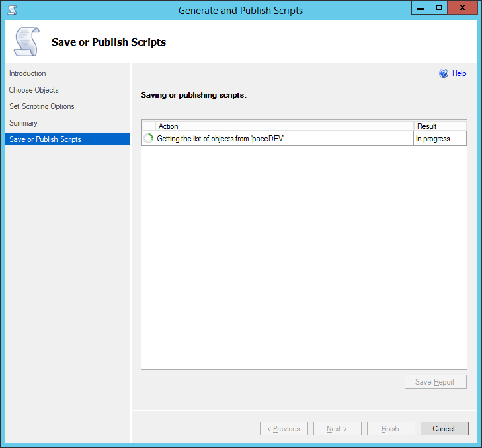Minimize the Generate and Publish Scripts window
The height and width of the screenshot is (448, 482).
point(421,8)
